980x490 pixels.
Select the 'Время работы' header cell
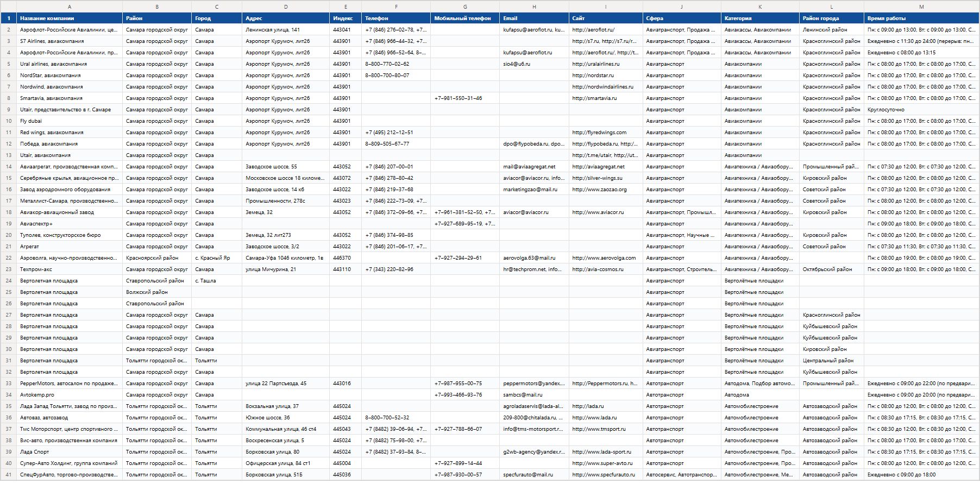921,18
